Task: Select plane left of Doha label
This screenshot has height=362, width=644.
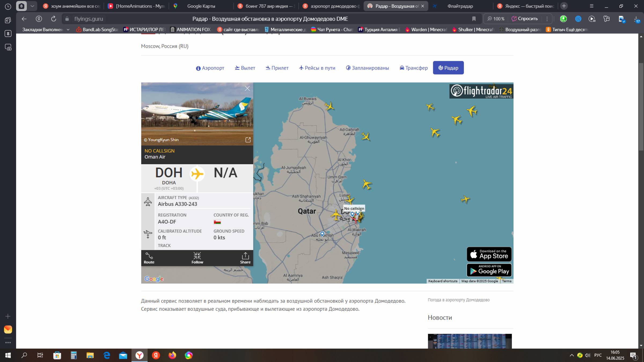Action: 335,215
